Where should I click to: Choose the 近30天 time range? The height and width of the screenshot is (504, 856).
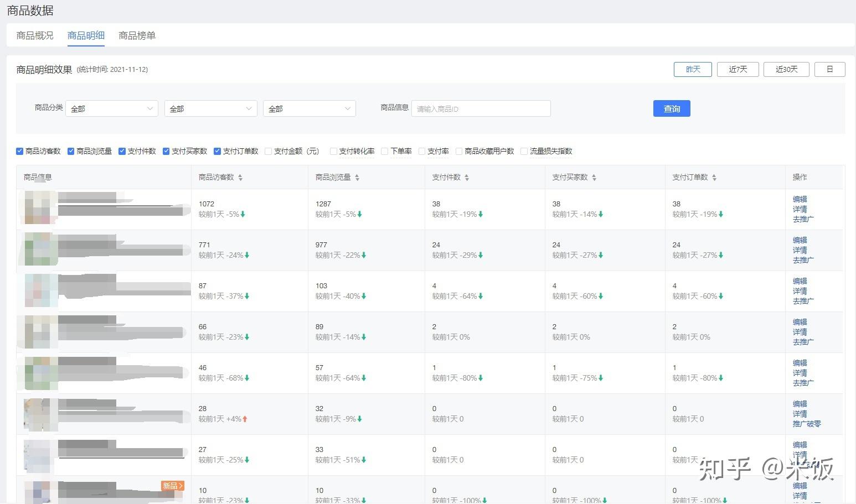click(786, 69)
